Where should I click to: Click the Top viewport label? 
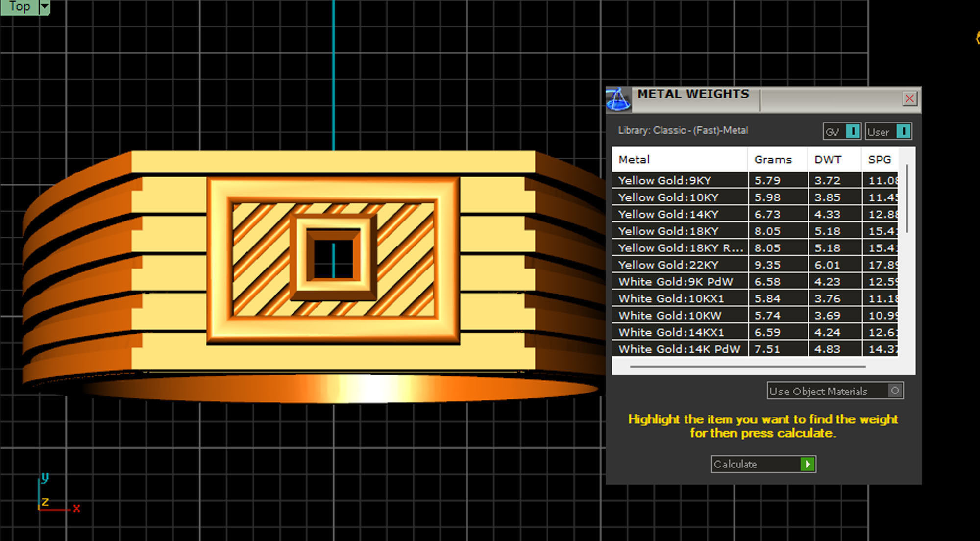[20, 7]
